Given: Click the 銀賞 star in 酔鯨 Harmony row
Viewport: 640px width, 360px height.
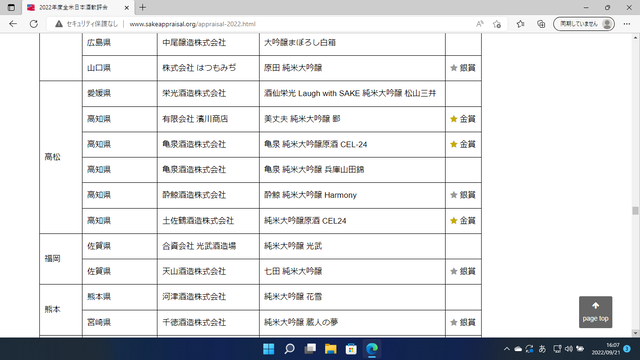Looking at the screenshot, I should pyautogui.click(x=453, y=195).
